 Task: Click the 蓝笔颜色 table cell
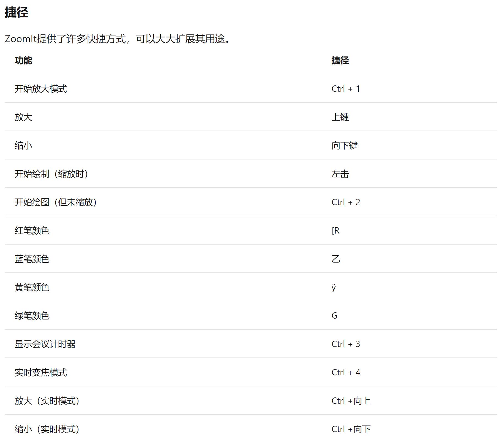point(32,259)
